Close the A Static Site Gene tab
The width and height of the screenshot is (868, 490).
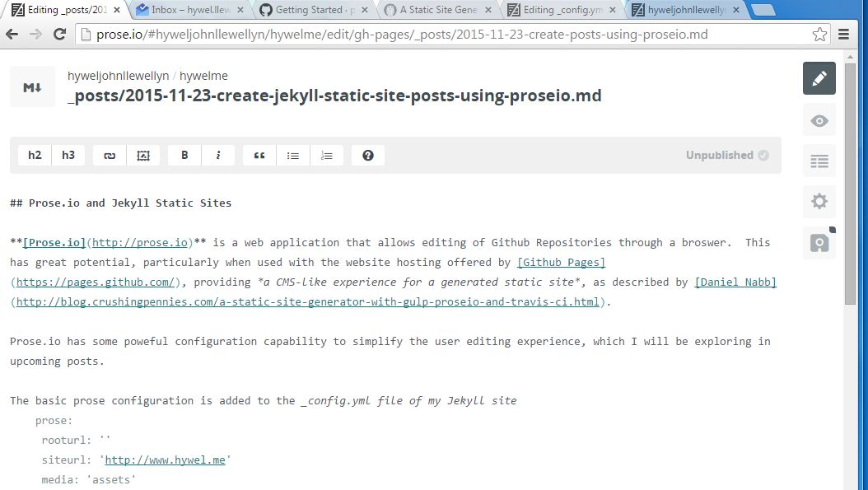pyautogui.click(x=488, y=10)
